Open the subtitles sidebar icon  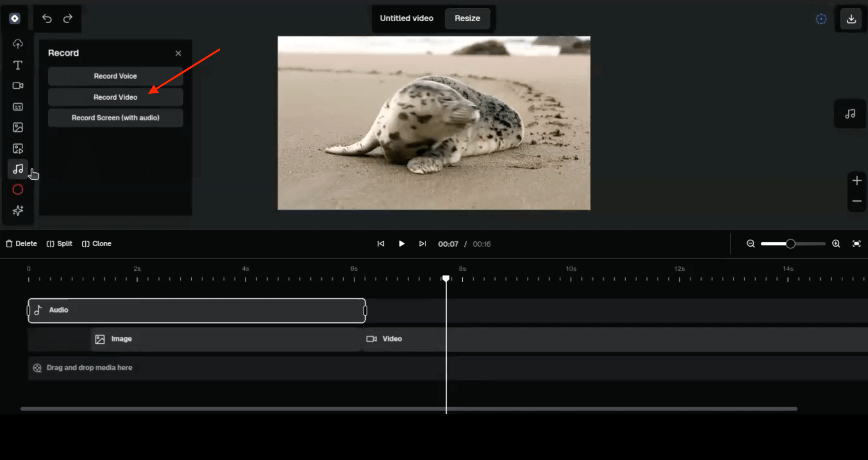point(18,107)
